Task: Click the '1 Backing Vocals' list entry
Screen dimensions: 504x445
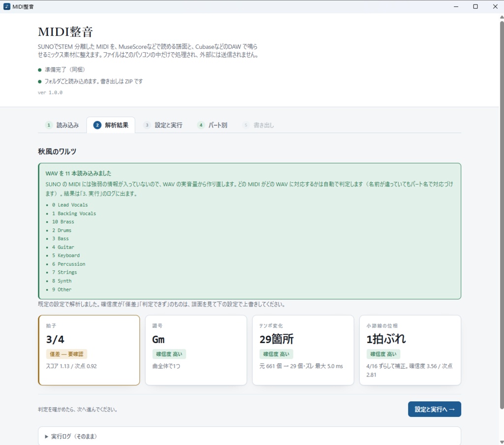Action: tap(74, 214)
